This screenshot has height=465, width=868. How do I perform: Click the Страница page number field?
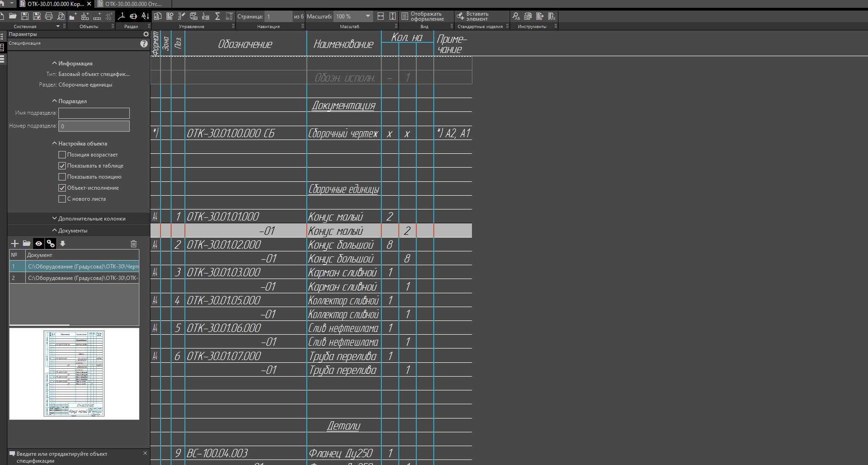(278, 16)
